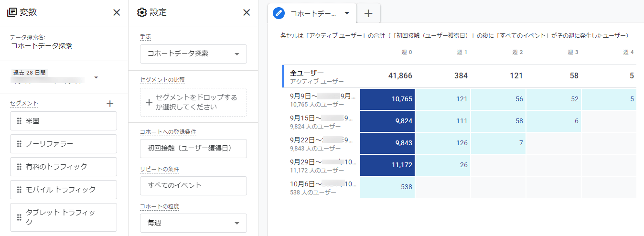The width and height of the screenshot is (644, 236).
Task: Click the 10,765 cell in week 0
Action: 387,99
